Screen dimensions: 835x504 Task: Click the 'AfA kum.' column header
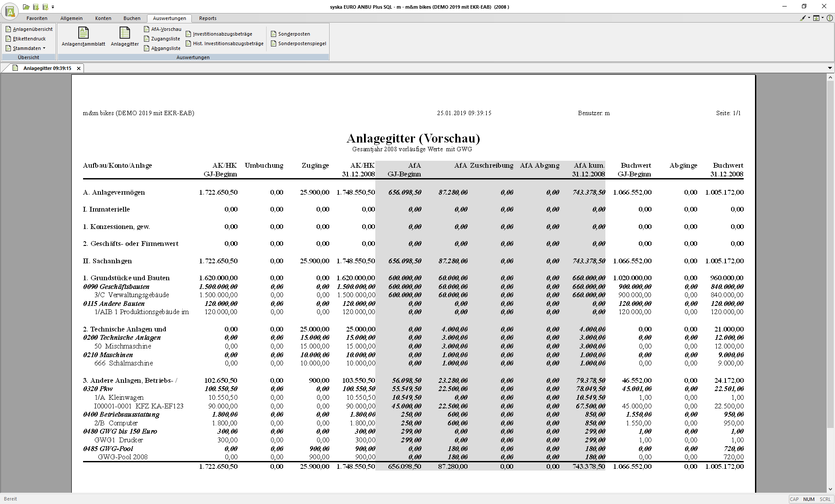click(589, 166)
